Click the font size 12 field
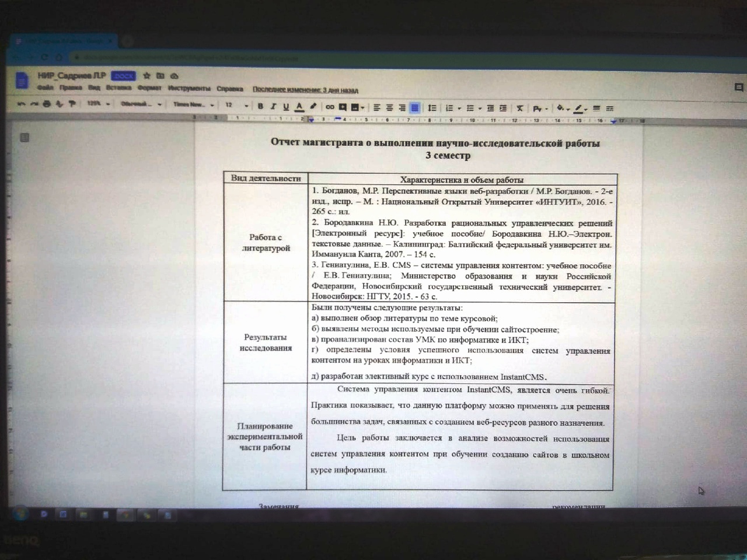This screenshot has width=747, height=560. point(229,105)
